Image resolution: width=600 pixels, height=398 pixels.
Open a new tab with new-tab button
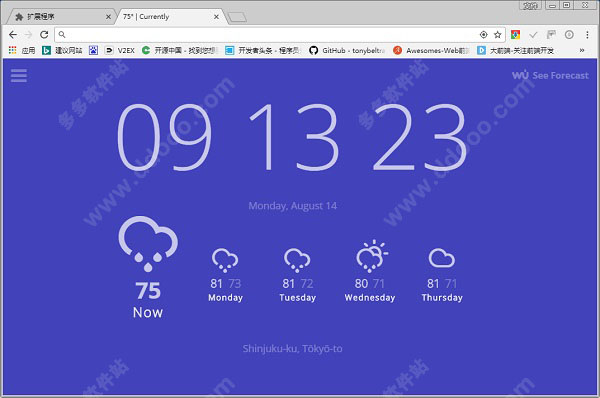click(x=237, y=17)
